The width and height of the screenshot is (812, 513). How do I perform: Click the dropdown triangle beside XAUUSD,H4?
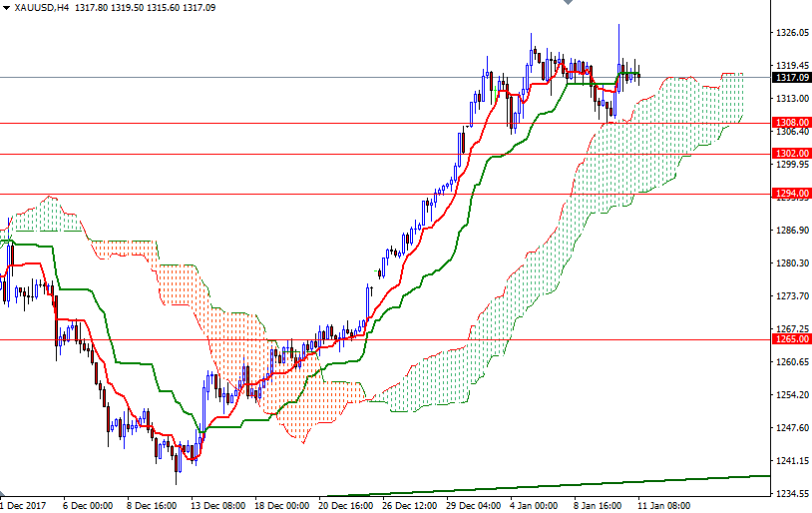(6, 8)
